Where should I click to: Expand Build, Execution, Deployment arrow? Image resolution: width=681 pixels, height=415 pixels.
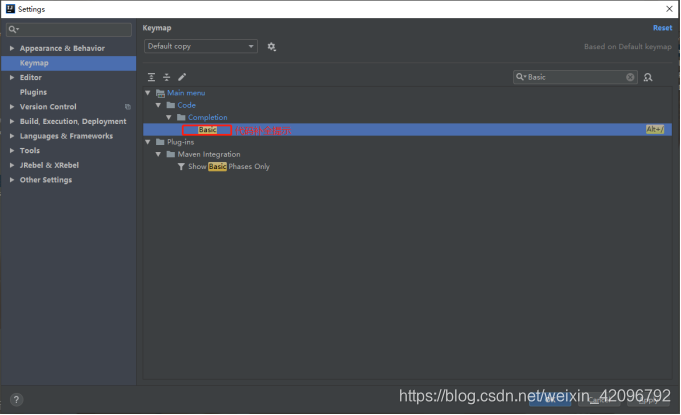[x=12, y=122]
